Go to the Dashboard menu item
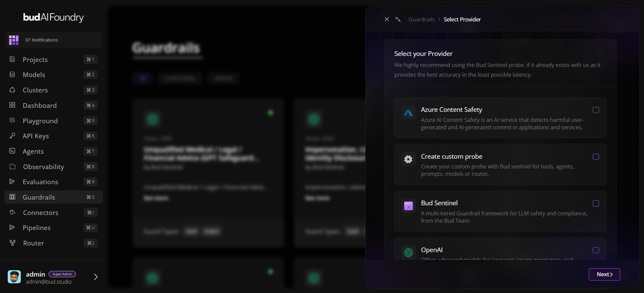 53,105
